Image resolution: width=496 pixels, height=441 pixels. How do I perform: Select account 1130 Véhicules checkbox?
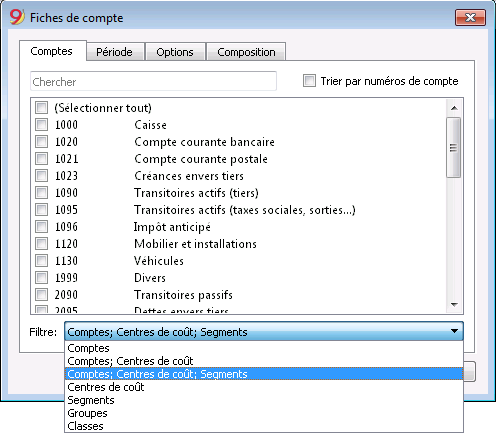point(42,260)
